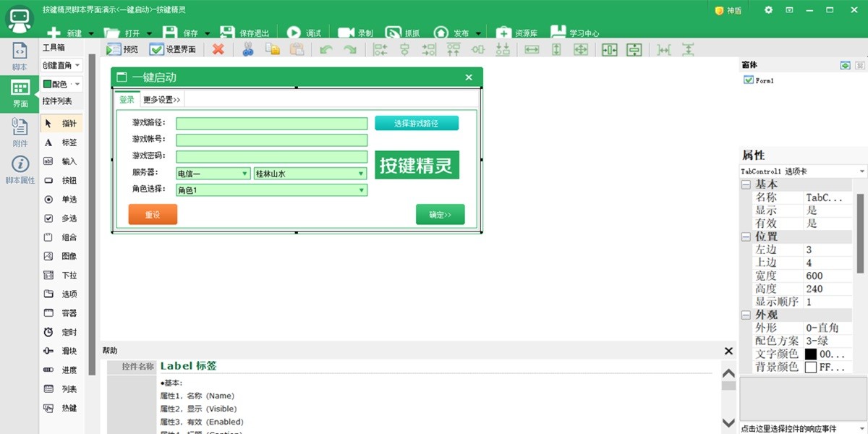Toggle the Form1 checkbox in window list
Image resolution: width=868 pixels, height=434 pixels.
click(x=748, y=80)
